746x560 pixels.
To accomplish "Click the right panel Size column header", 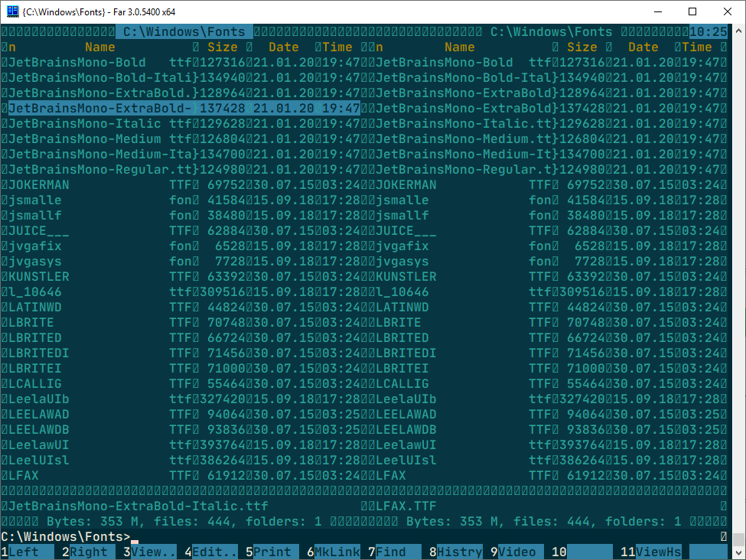I will click(581, 47).
